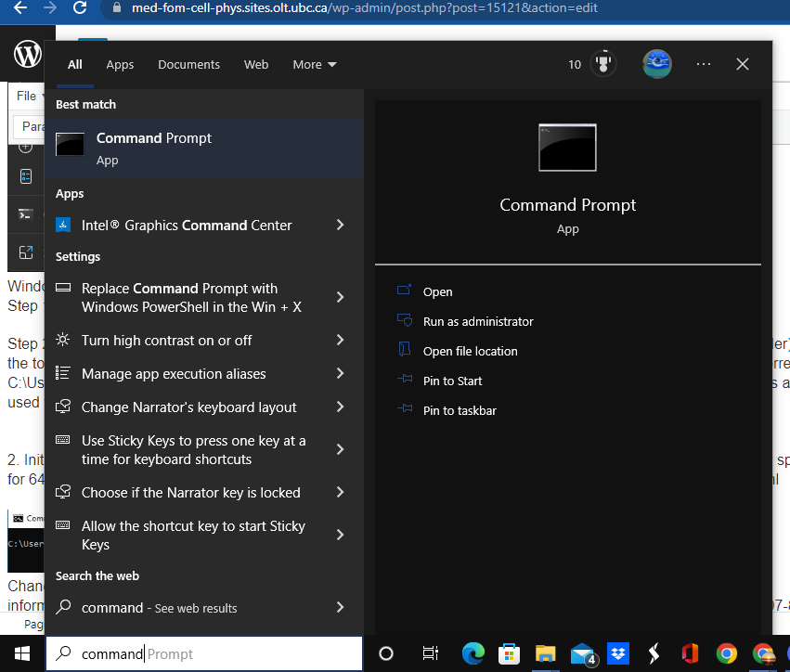790x672 pixels.
Task: Click the WordPress logo icon
Action: (28, 56)
